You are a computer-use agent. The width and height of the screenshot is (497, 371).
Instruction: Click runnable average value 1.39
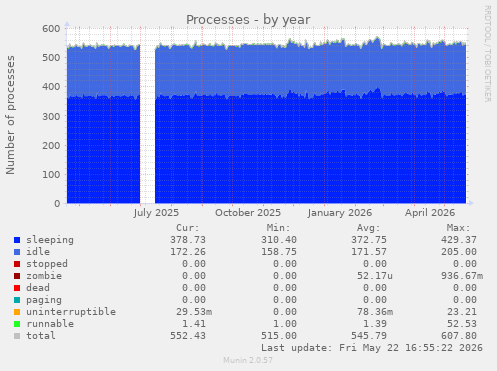coord(375,324)
